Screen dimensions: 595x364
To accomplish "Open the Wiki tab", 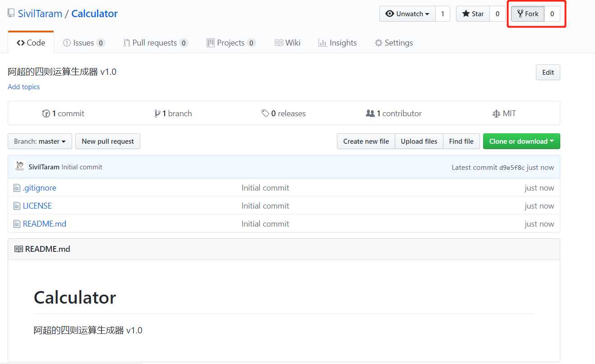I will 287,43.
